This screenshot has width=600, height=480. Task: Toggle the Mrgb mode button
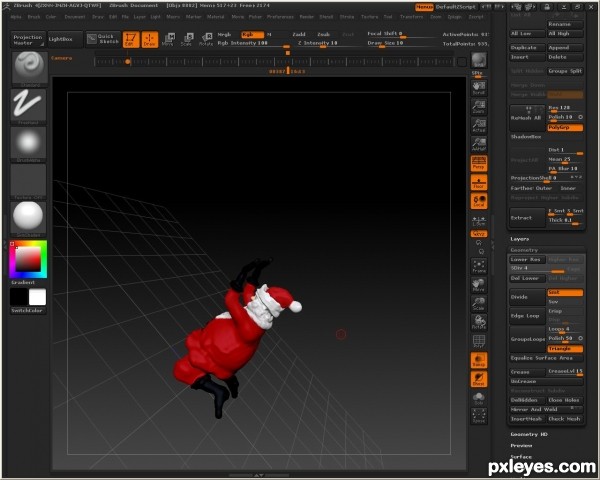pos(225,34)
